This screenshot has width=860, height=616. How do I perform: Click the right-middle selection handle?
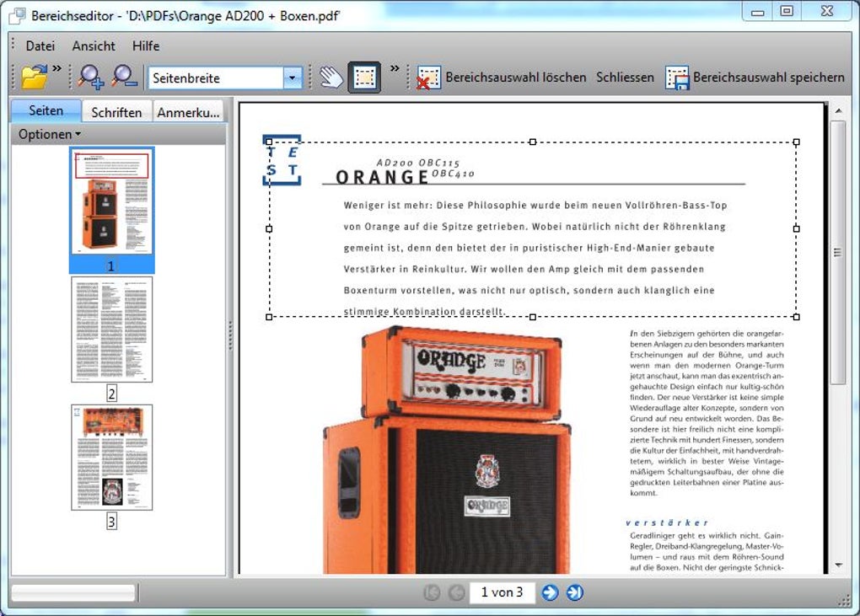(797, 228)
